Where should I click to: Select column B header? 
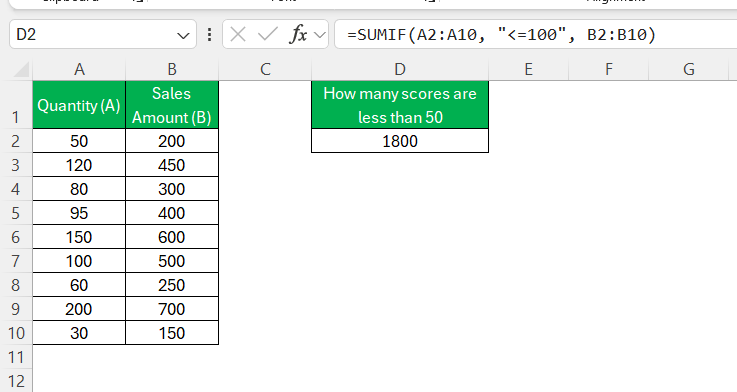[x=172, y=70]
